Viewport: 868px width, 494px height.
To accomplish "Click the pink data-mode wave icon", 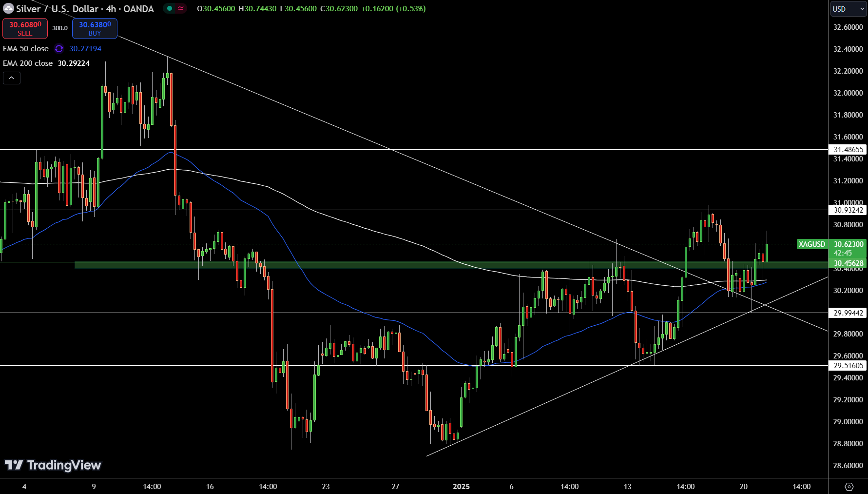I will click(x=181, y=8).
